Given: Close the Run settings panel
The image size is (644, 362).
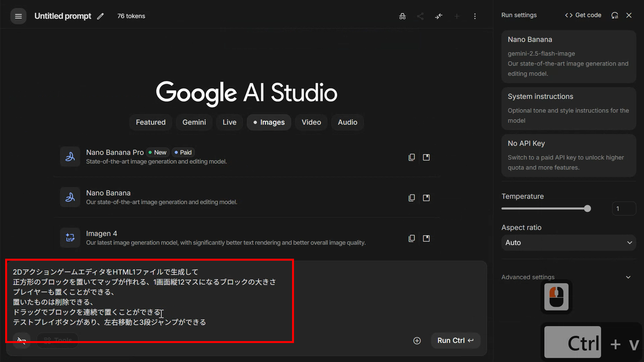Looking at the screenshot, I should 629,15.
